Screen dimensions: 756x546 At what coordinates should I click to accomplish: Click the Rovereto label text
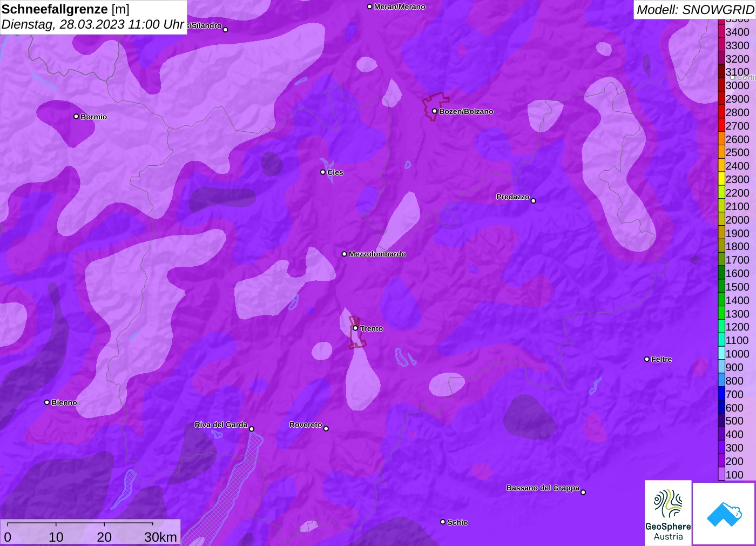pyautogui.click(x=306, y=424)
